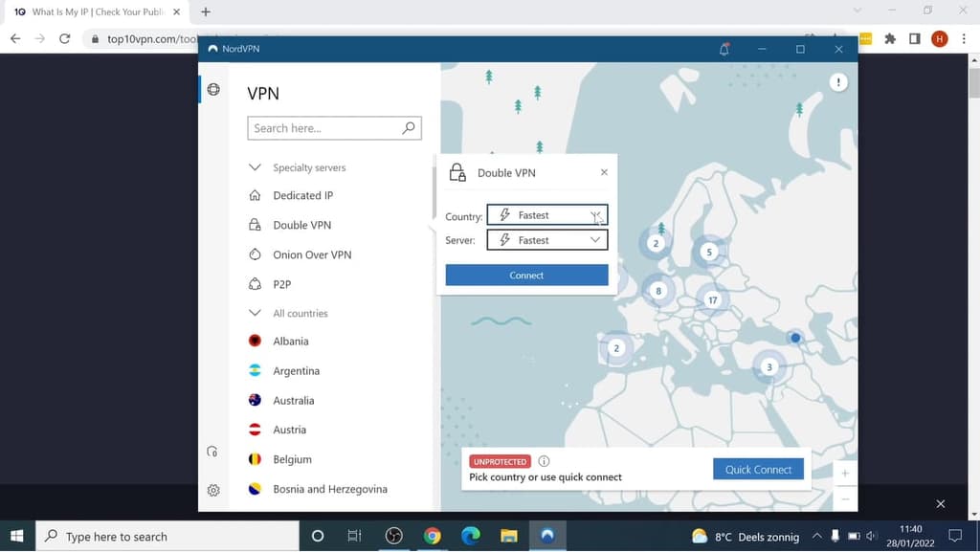Screen dimensions: 980x552
Task: Show hidden system tray icons
Action: pyautogui.click(x=817, y=536)
